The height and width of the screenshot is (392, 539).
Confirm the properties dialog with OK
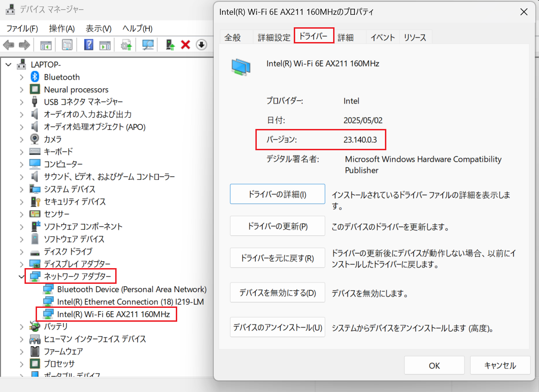pyautogui.click(x=434, y=366)
